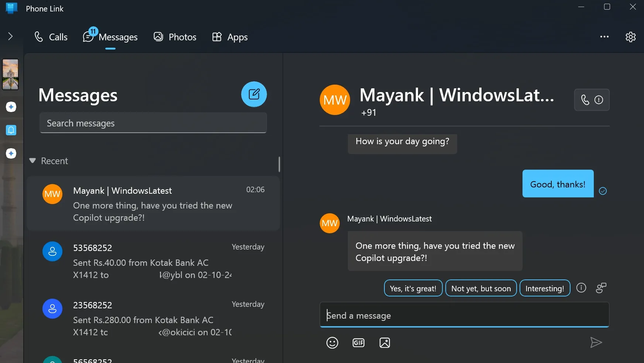
Task: Click the lower Copilot sidebar icon
Action: [11, 153]
